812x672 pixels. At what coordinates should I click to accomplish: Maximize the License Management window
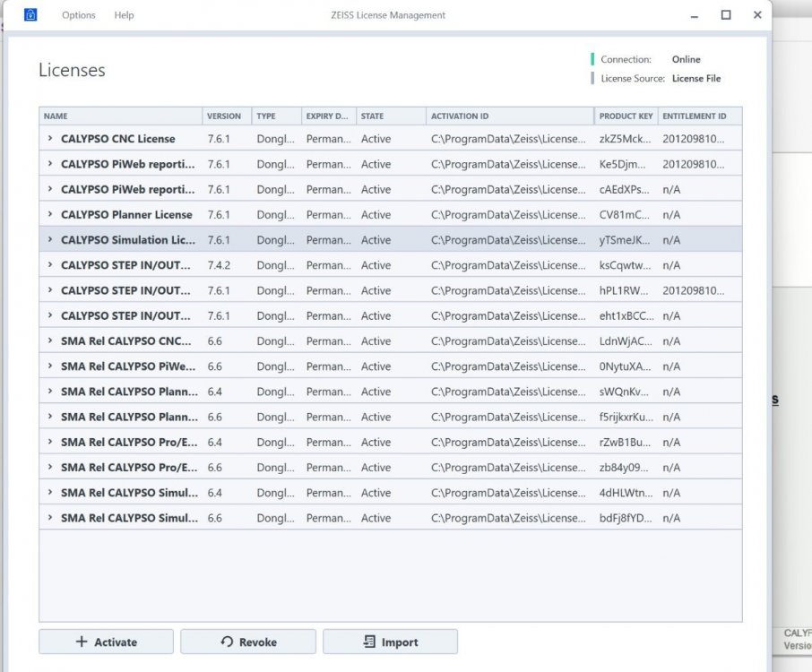[726, 15]
